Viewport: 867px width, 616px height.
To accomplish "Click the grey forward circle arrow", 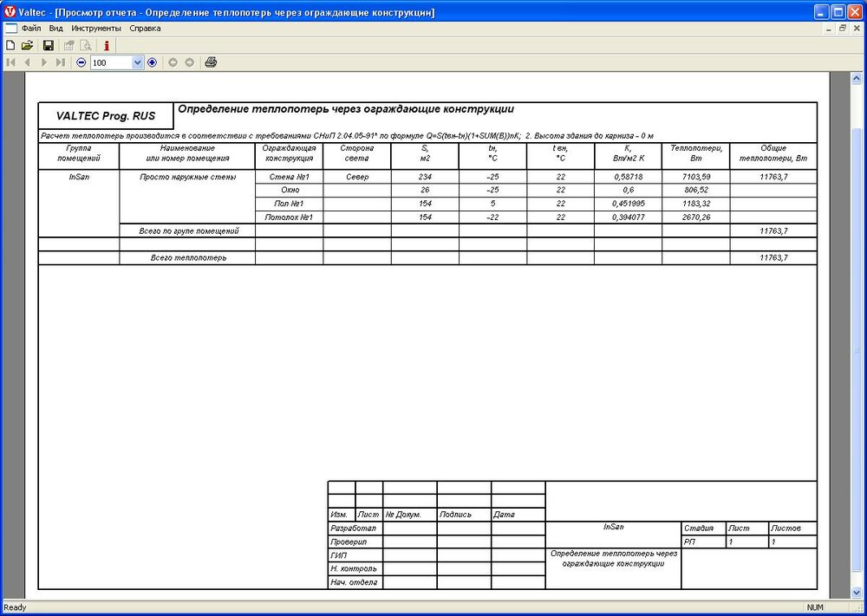I will [x=190, y=62].
